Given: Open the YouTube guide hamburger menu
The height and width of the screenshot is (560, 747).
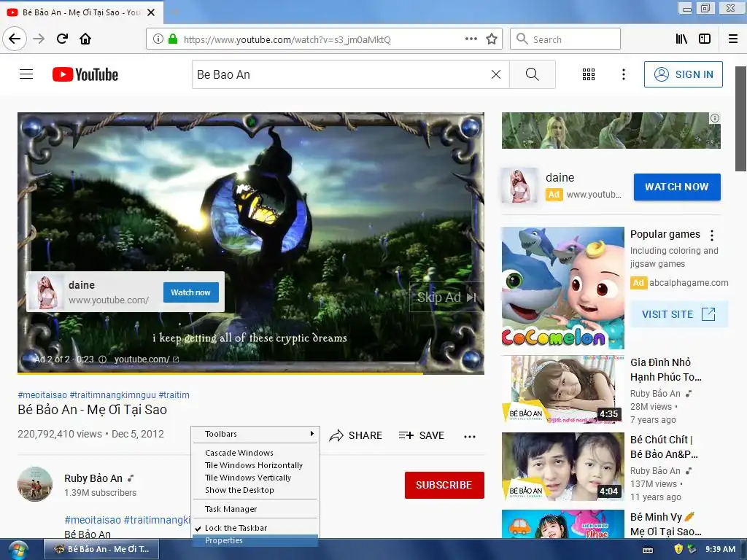Looking at the screenshot, I should 26,74.
